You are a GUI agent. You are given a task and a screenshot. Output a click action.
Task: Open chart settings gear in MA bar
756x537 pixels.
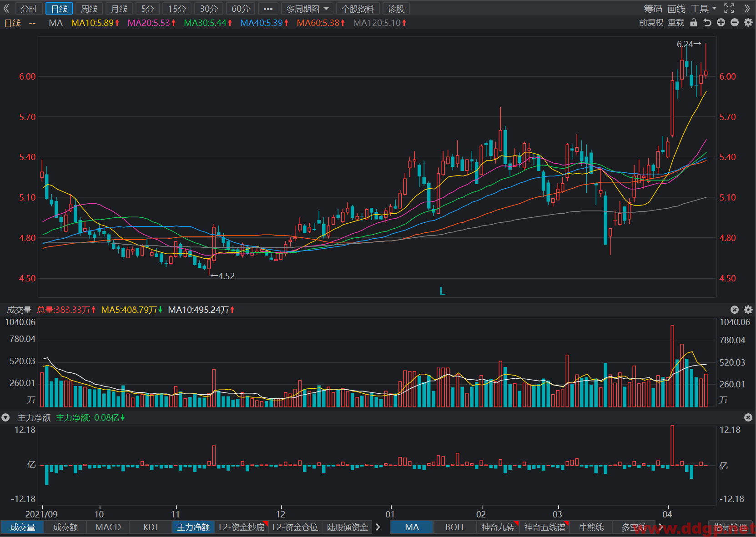[x=748, y=23]
